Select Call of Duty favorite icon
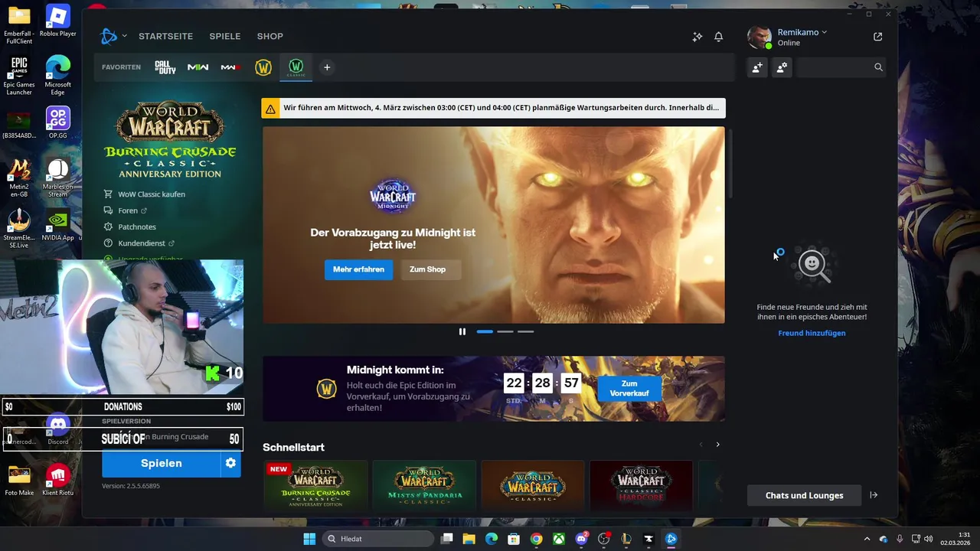 [x=165, y=67]
